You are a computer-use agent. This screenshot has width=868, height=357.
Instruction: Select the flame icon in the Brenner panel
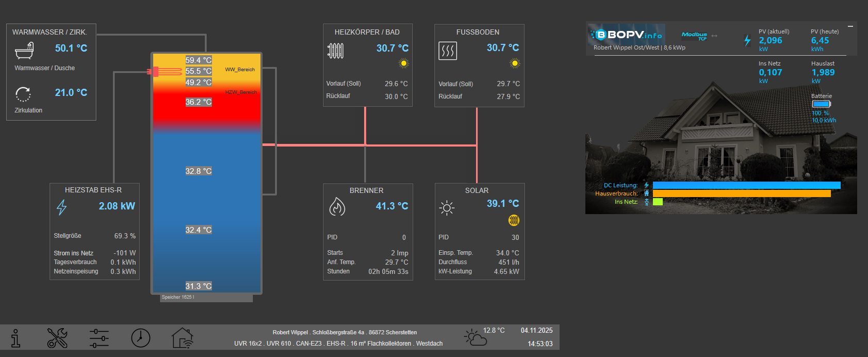337,207
